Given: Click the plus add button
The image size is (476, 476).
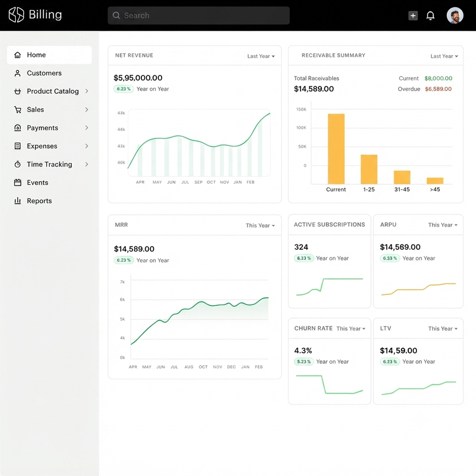Looking at the screenshot, I should (x=413, y=15).
